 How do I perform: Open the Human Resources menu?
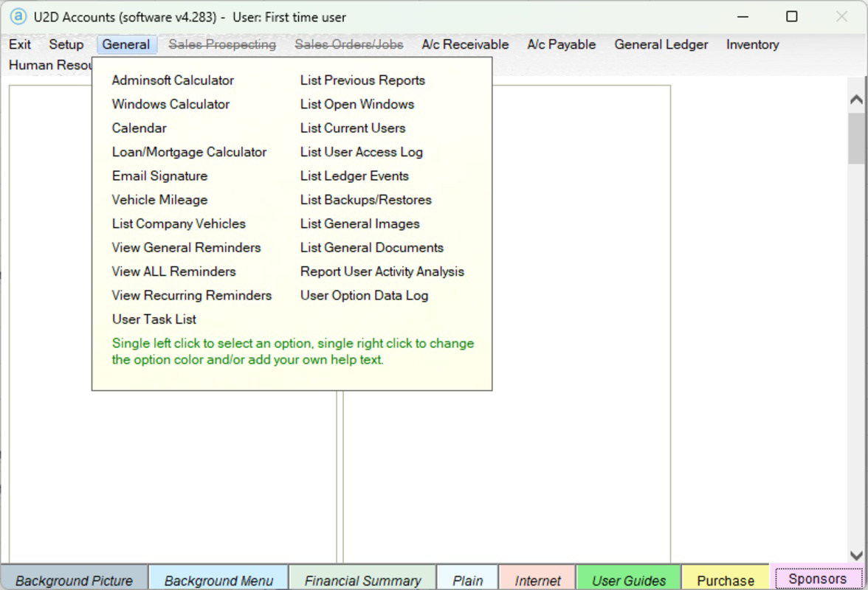pyautogui.click(x=49, y=65)
